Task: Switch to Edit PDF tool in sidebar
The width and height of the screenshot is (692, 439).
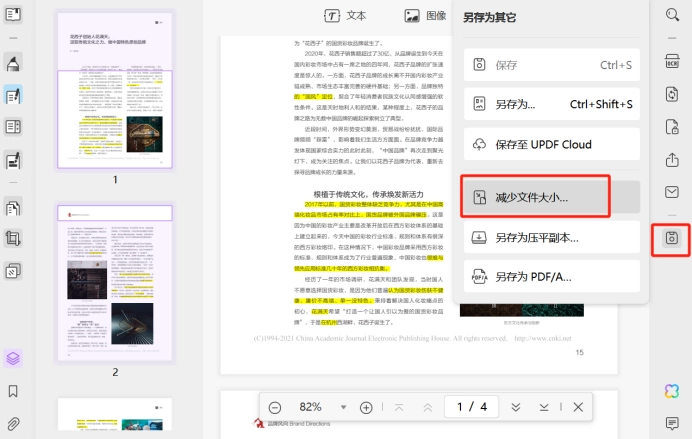Action: 13,95
